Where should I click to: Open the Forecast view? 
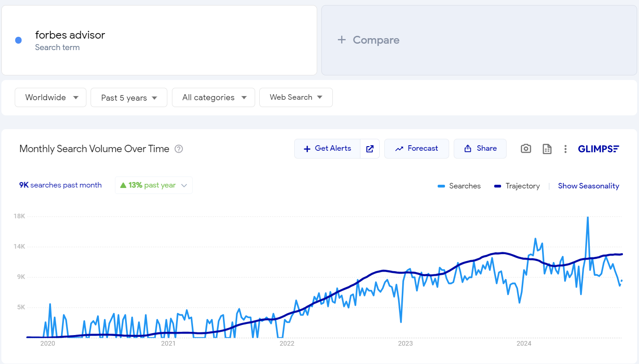416,148
